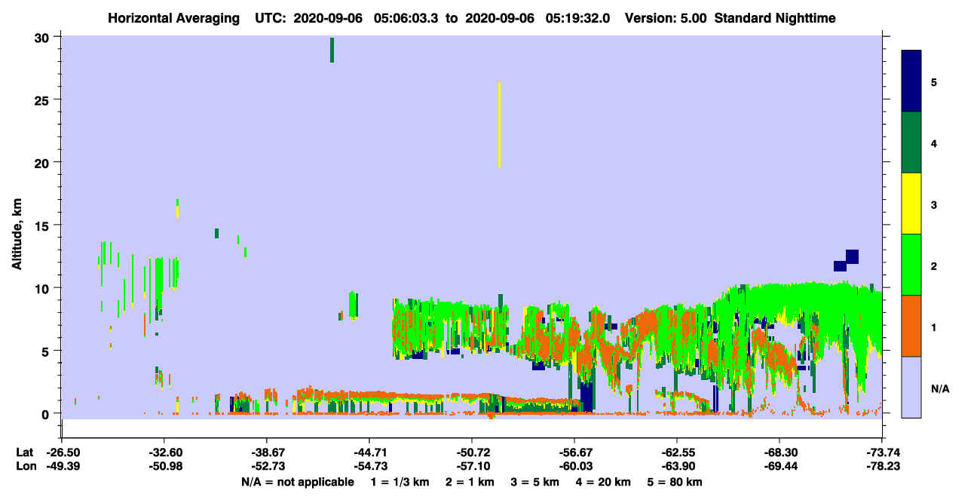This screenshot has height=503, width=980.
Task: Click the yellow 3 colorbar segment
Action: [x=911, y=204]
